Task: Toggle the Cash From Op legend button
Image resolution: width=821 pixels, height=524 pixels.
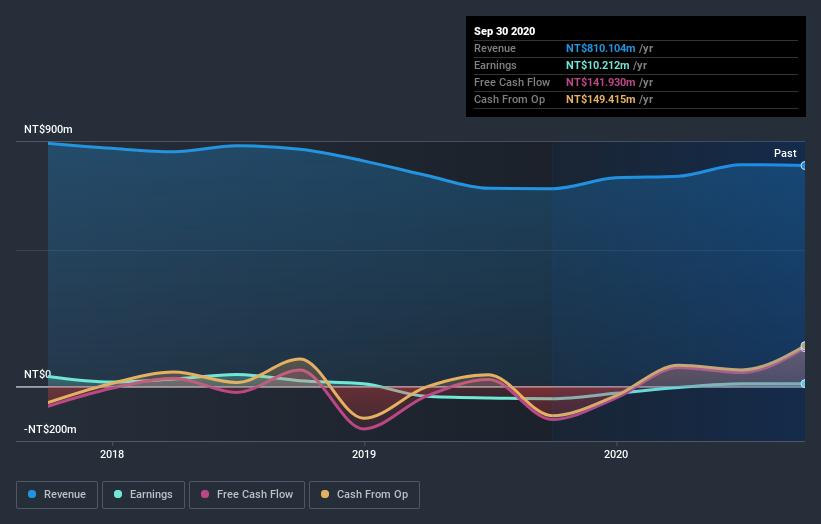Action: (x=364, y=495)
